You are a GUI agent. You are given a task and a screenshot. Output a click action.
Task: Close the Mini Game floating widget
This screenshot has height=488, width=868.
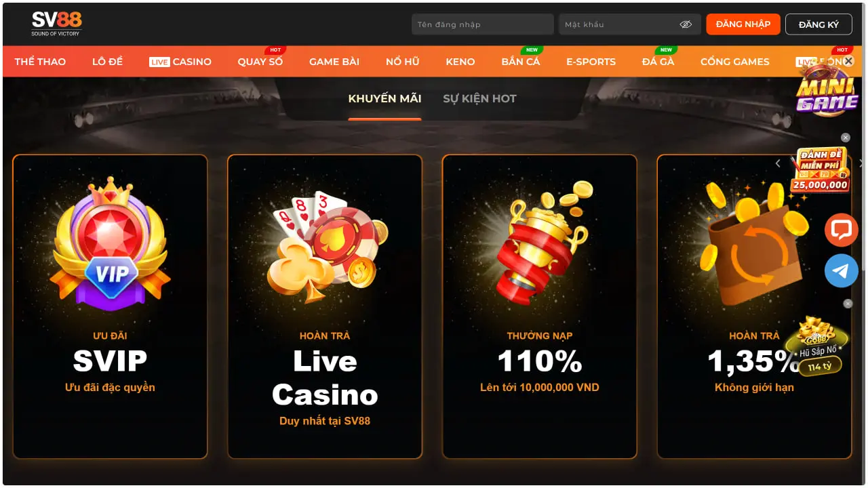848,61
